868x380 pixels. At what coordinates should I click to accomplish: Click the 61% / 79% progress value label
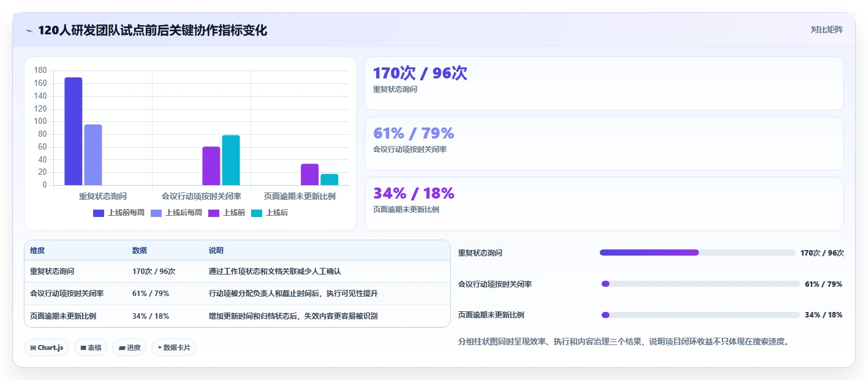tap(823, 284)
